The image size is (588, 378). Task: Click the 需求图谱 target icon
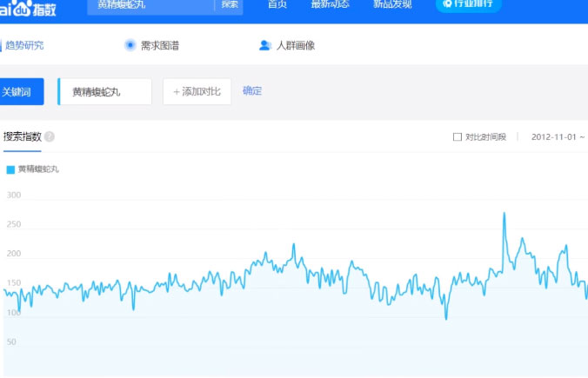pos(130,45)
